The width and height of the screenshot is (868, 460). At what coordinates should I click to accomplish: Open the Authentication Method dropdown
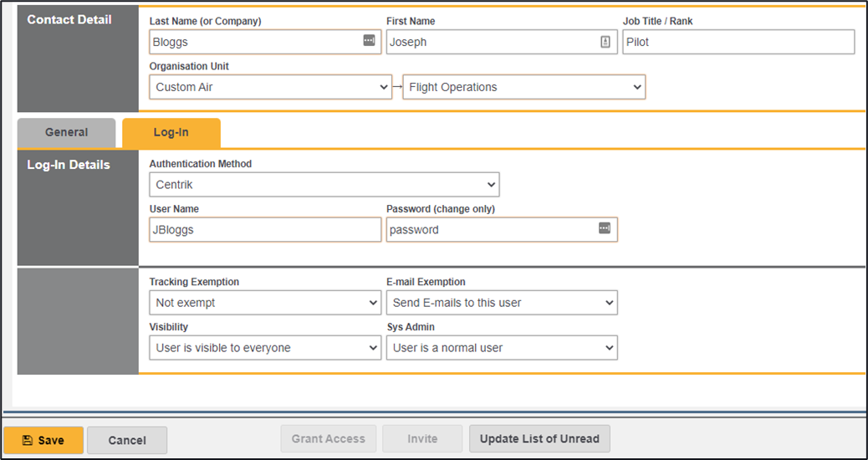[324, 185]
